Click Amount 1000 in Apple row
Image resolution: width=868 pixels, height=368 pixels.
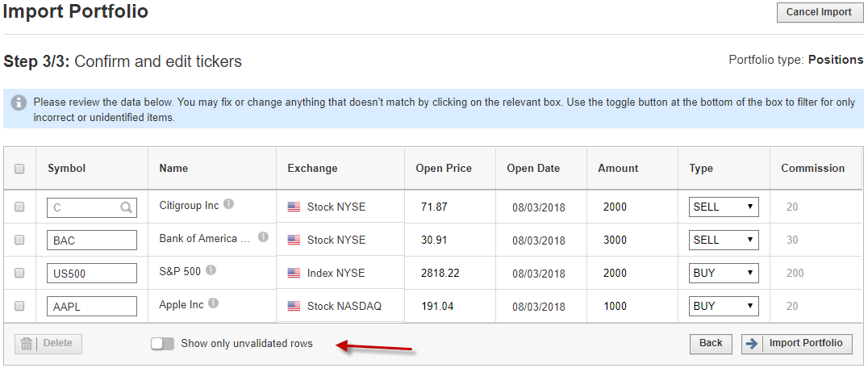click(x=615, y=306)
